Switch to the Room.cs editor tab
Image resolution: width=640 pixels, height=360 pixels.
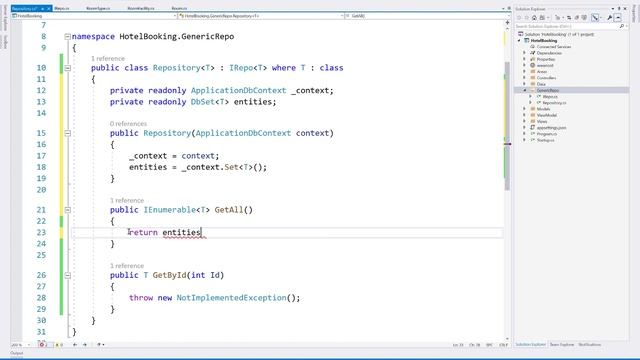(x=179, y=8)
